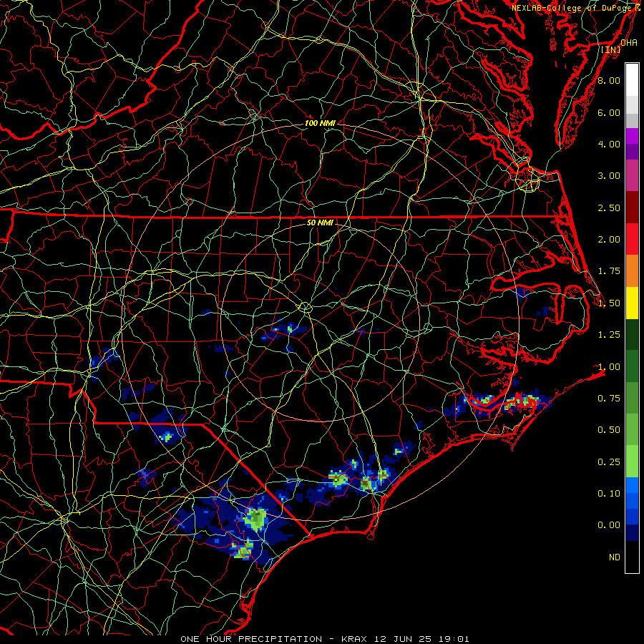This screenshot has height=644, width=644.
Task: Click the 1.00 scale label
Action: coord(609,367)
